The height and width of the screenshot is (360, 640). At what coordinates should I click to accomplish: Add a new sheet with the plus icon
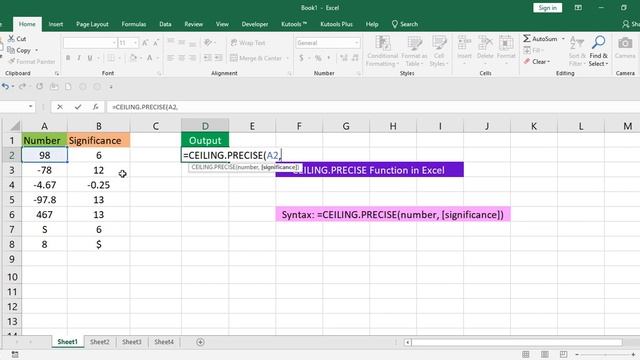[200, 342]
